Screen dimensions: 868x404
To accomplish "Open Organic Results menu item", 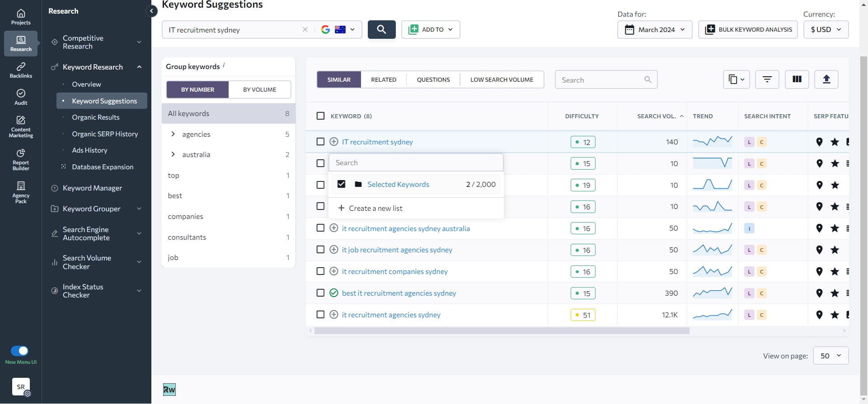I will point(96,117).
